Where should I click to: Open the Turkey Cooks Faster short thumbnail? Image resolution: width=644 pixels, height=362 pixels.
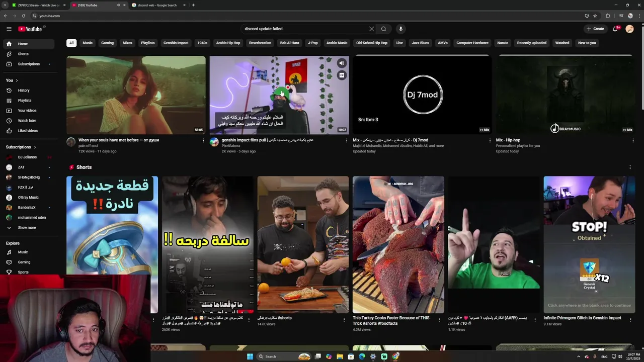coord(398,244)
